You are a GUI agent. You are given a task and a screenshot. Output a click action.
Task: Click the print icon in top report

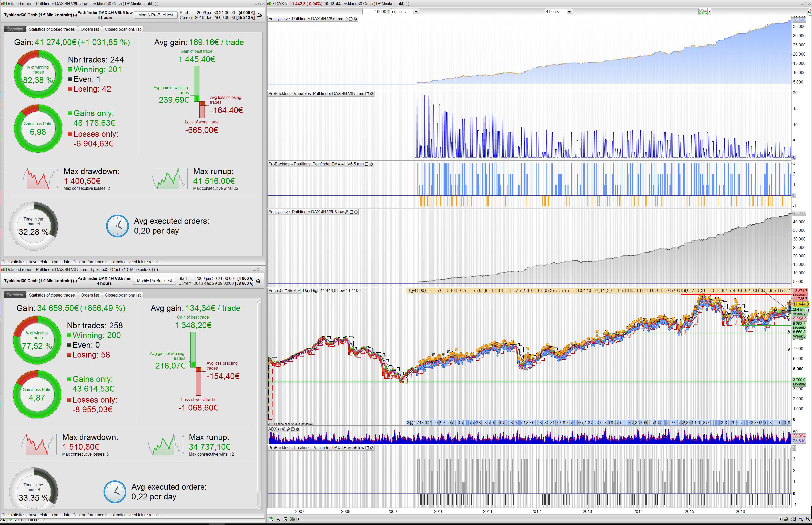259,15
